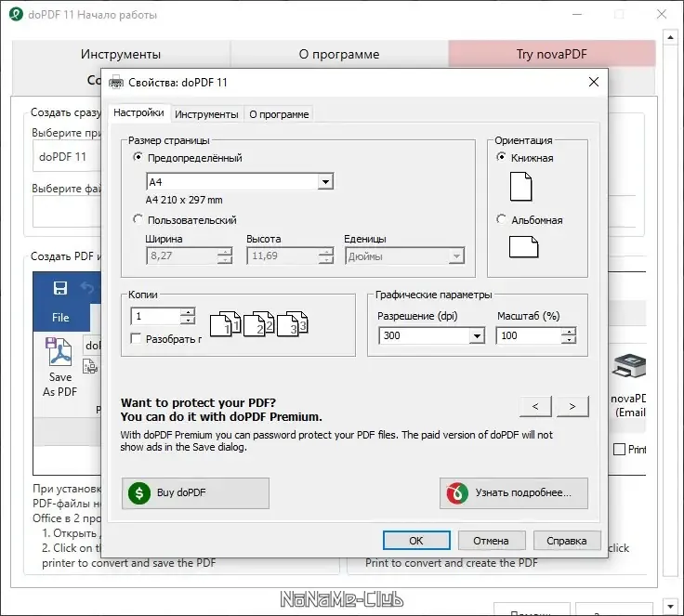Click the OK button
Viewport: 684px width, 616px height.
(x=416, y=541)
